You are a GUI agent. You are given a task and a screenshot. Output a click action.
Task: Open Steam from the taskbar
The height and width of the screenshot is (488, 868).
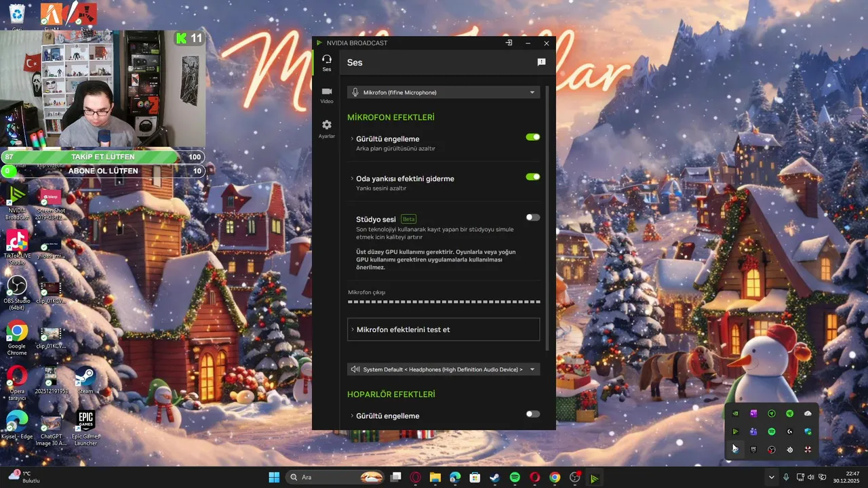495,477
